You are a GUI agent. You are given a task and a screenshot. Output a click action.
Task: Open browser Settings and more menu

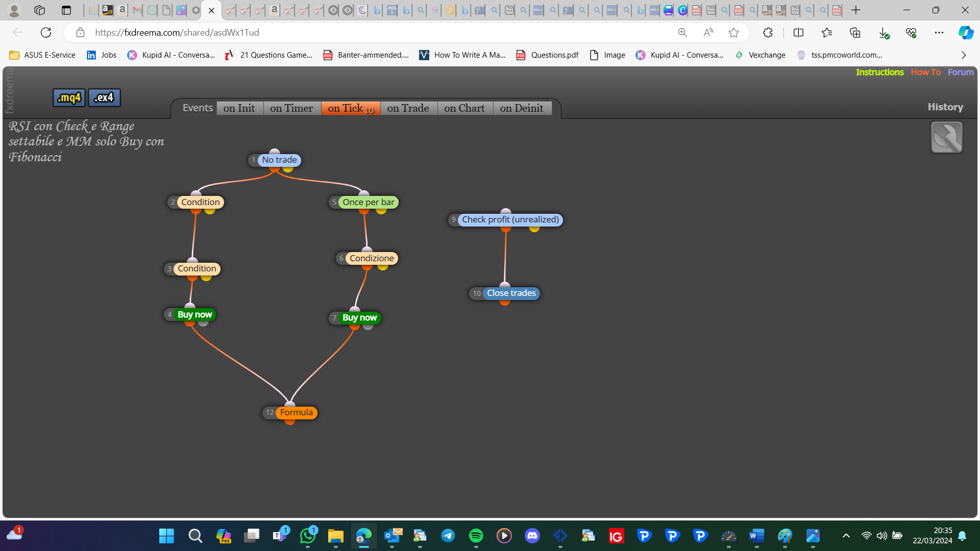[939, 33]
